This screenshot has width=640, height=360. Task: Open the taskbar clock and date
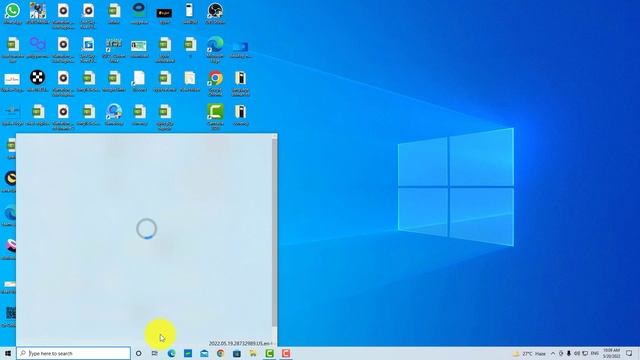[611, 353]
